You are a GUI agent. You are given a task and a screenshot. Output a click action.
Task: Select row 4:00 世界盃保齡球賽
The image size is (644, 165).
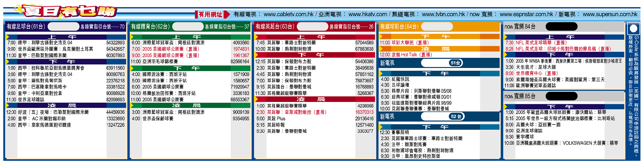tap(190, 119)
